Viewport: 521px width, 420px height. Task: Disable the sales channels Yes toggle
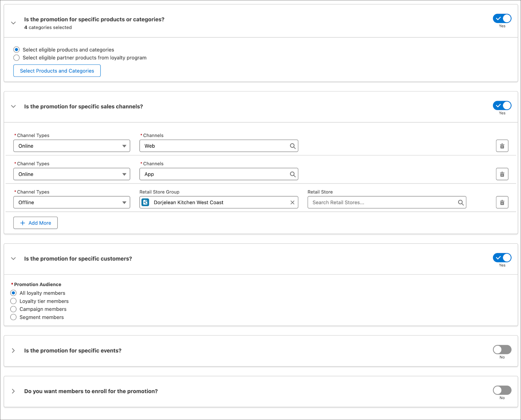point(502,105)
